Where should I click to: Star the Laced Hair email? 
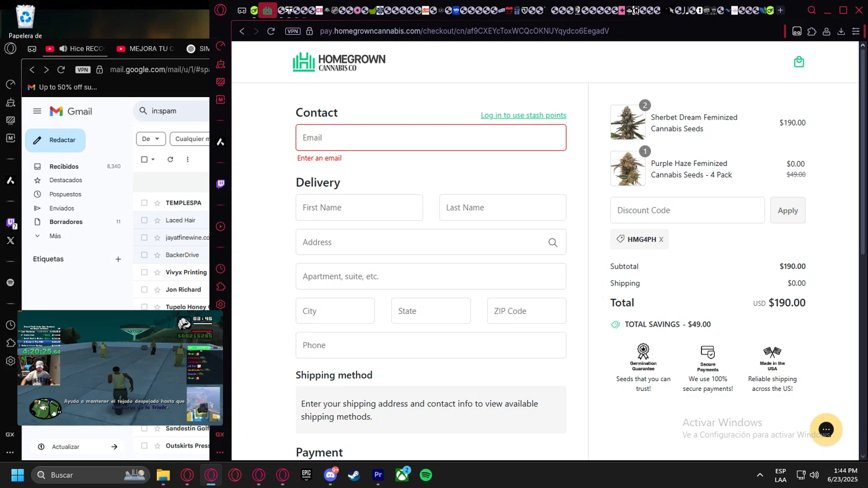[x=157, y=220]
